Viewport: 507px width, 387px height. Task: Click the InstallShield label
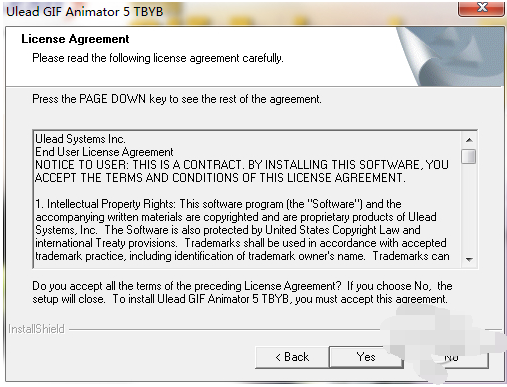pyautogui.click(x=36, y=329)
